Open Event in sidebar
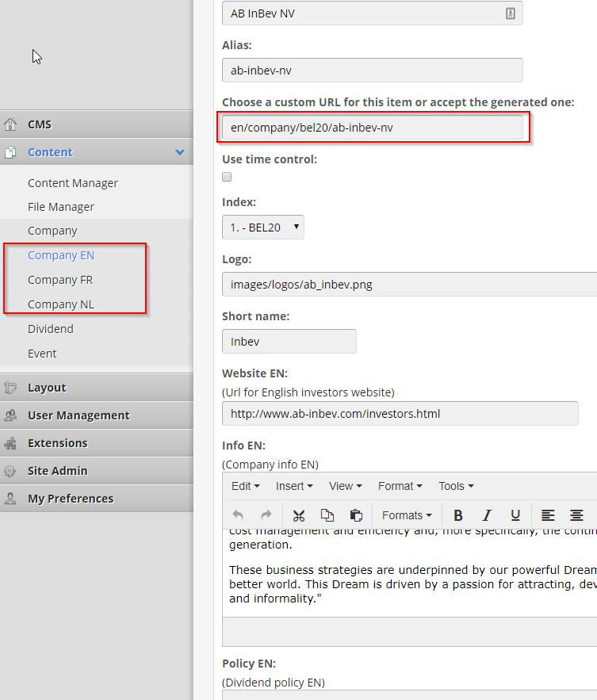 42,353
